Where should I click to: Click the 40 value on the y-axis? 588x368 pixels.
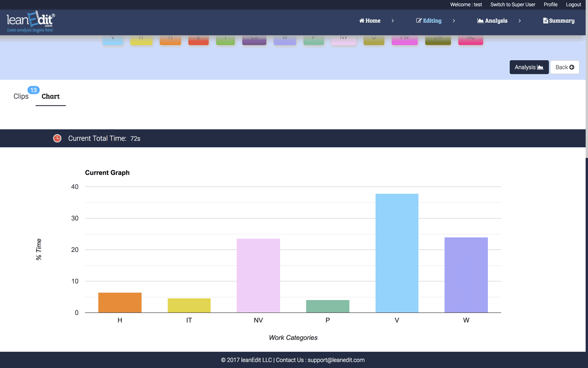click(75, 187)
